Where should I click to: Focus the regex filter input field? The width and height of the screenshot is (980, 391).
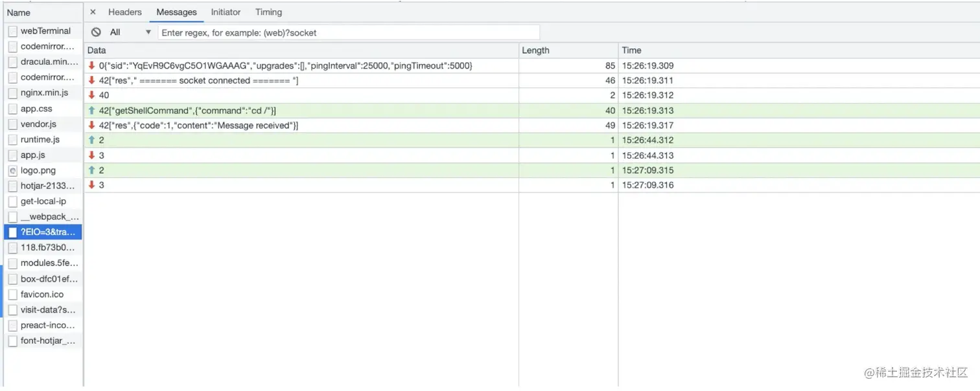[349, 32]
